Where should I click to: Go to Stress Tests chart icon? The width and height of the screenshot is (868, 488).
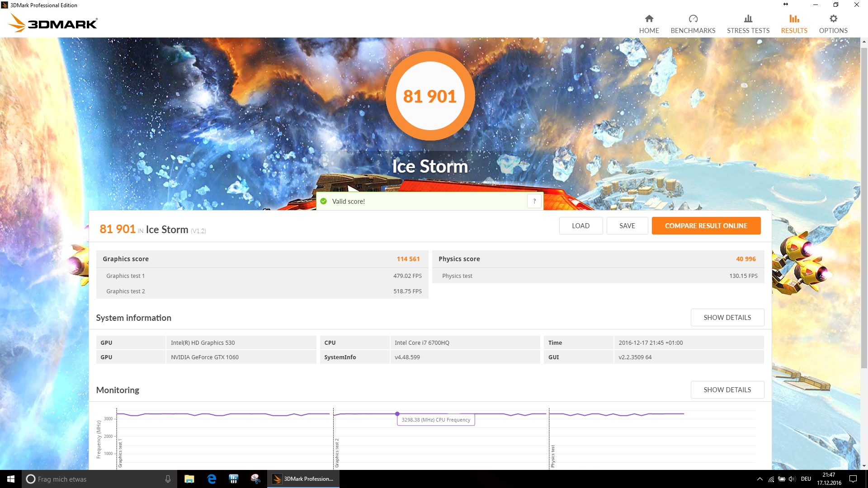(748, 19)
